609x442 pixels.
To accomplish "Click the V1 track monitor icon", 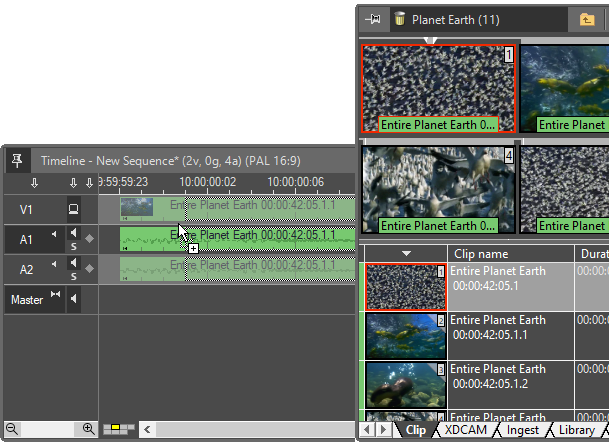I will pyautogui.click(x=73, y=209).
